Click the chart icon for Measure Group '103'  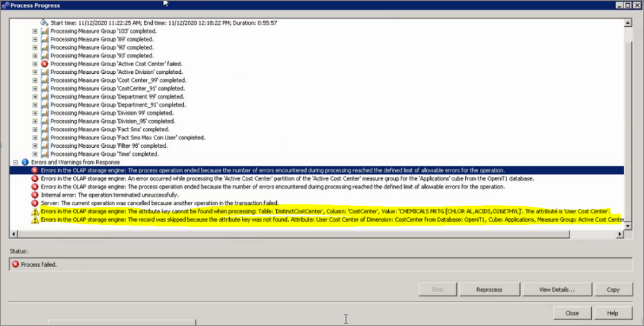45,31
